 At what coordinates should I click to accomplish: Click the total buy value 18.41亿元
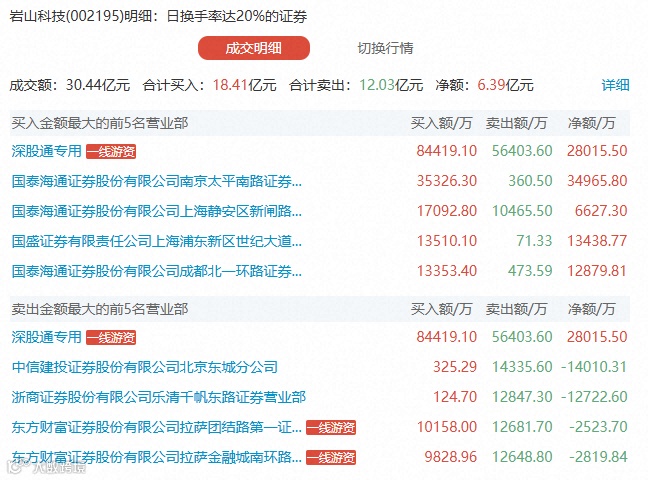(245, 85)
